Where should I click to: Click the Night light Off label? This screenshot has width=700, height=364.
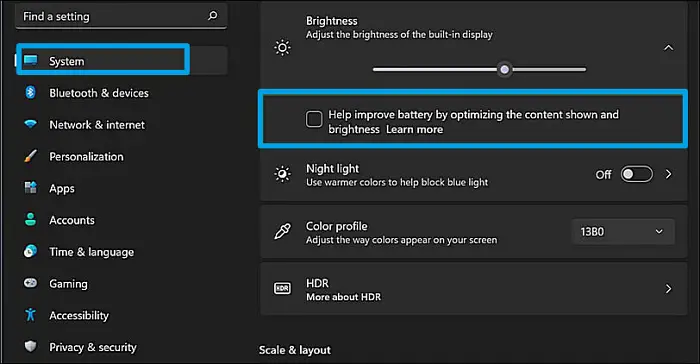[x=603, y=175]
